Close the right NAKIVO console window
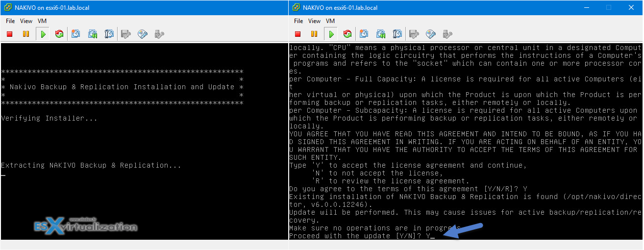This screenshot has width=644, height=250. (x=631, y=7)
